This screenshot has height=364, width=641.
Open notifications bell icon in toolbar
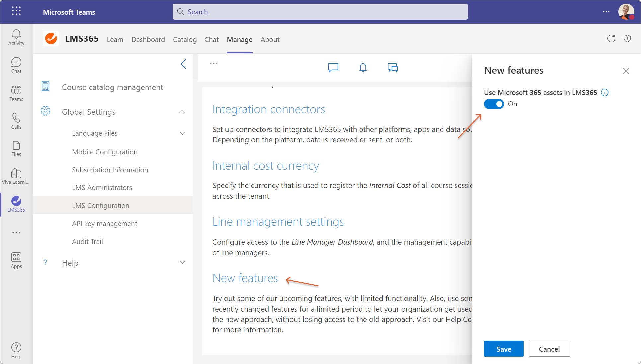[363, 68]
